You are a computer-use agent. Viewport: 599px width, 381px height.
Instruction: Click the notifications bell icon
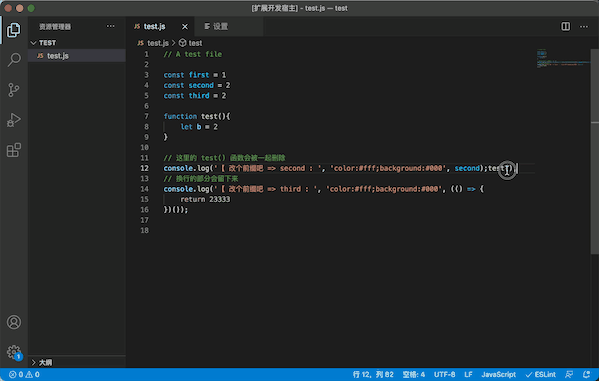pos(586,375)
